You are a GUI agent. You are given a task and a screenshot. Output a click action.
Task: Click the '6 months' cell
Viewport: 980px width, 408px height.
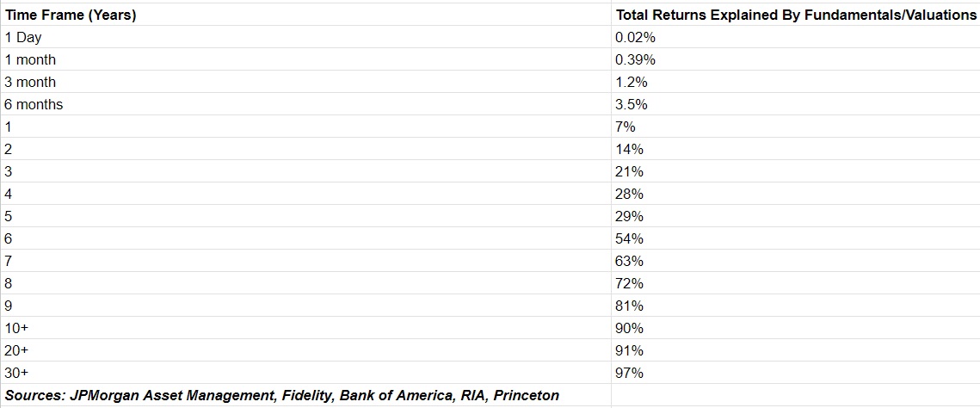305,104
